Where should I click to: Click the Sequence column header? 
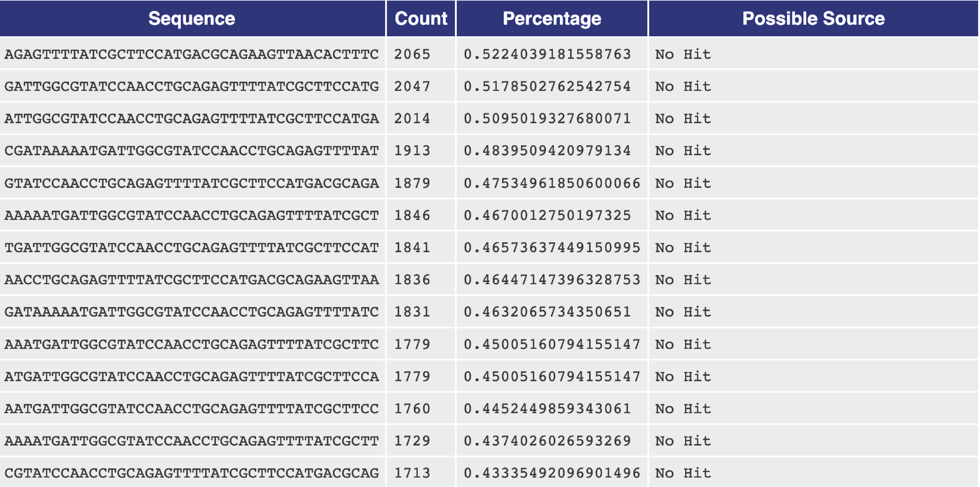[x=192, y=18]
